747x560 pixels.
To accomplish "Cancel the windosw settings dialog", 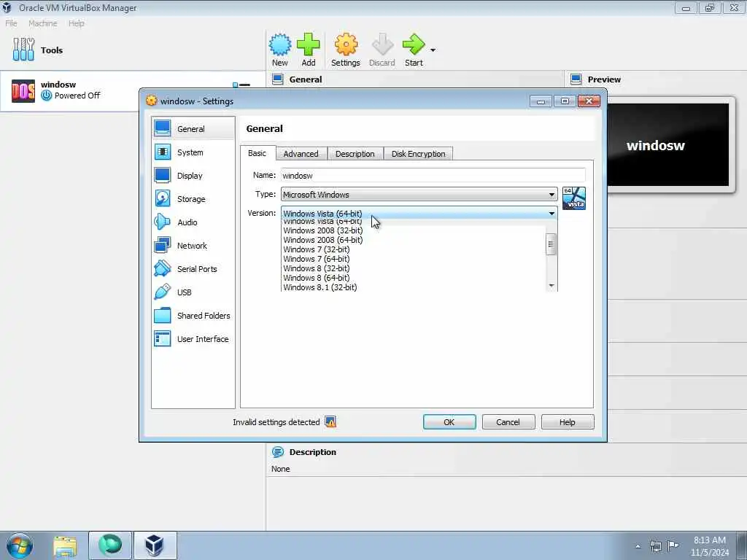I will [508, 422].
